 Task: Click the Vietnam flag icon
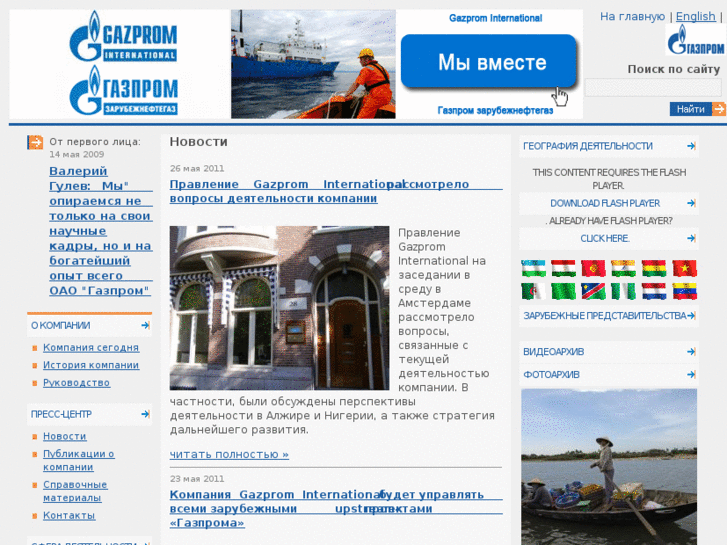[684, 269]
